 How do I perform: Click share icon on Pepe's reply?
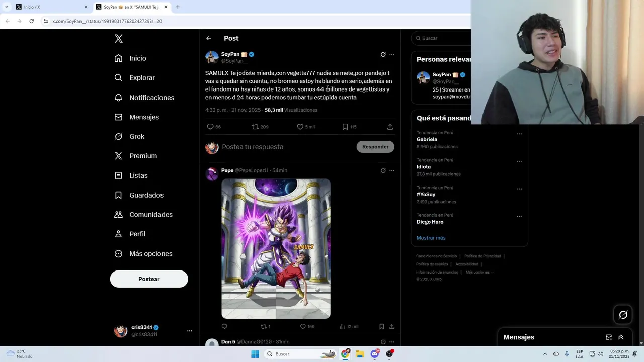(391, 326)
